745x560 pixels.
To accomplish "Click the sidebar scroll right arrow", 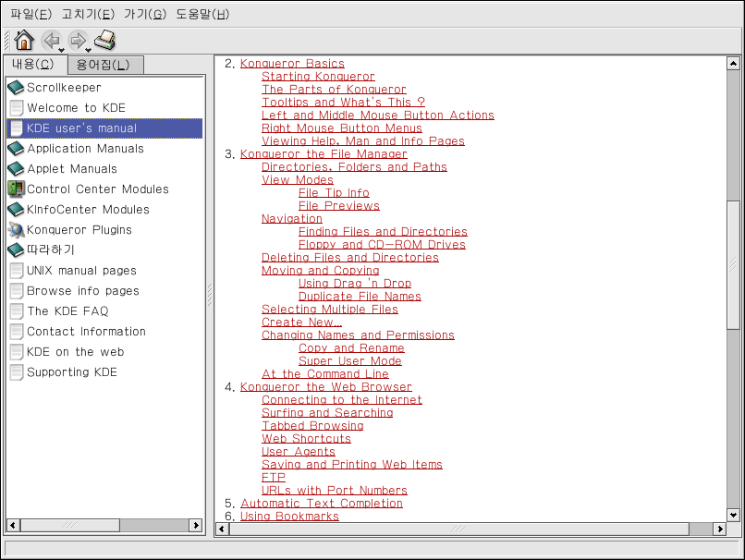I will click(x=196, y=525).
